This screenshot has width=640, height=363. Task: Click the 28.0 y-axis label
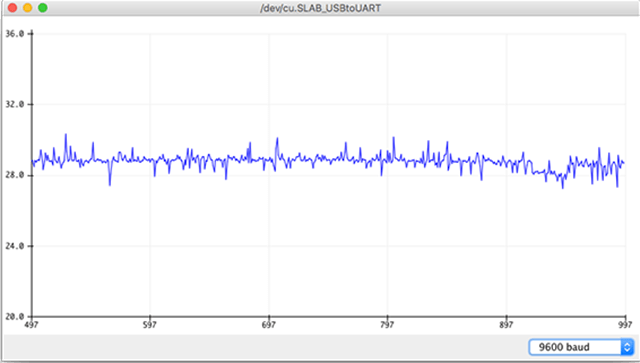[15, 175]
